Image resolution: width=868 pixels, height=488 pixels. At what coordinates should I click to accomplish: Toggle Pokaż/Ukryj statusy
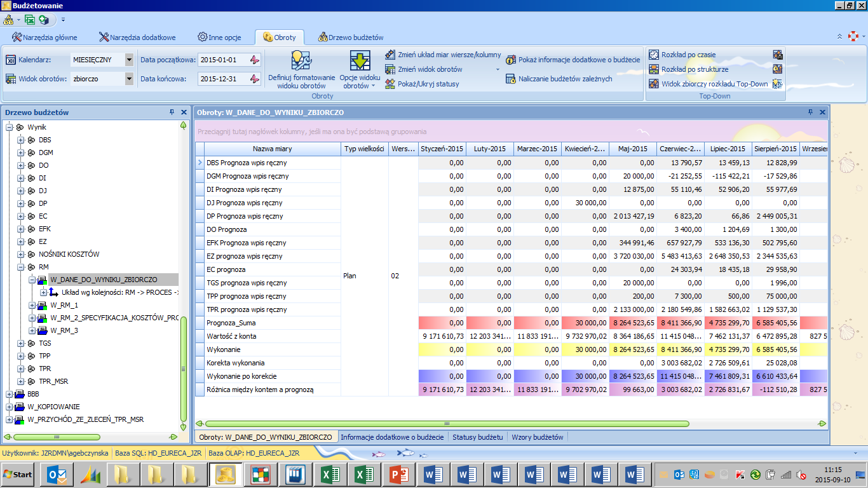[x=422, y=84]
